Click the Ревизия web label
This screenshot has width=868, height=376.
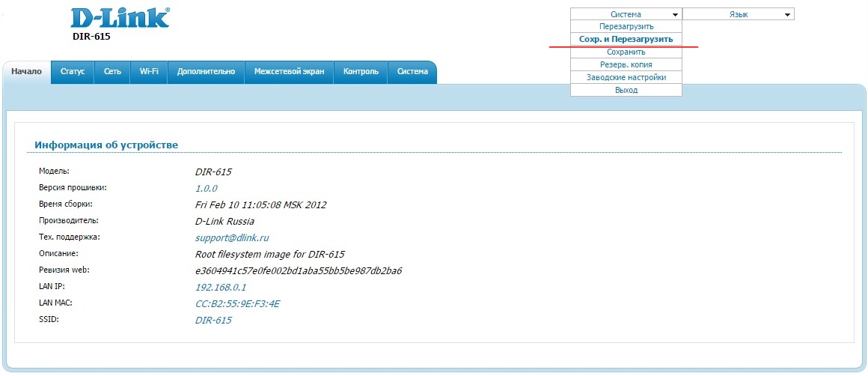pos(64,270)
